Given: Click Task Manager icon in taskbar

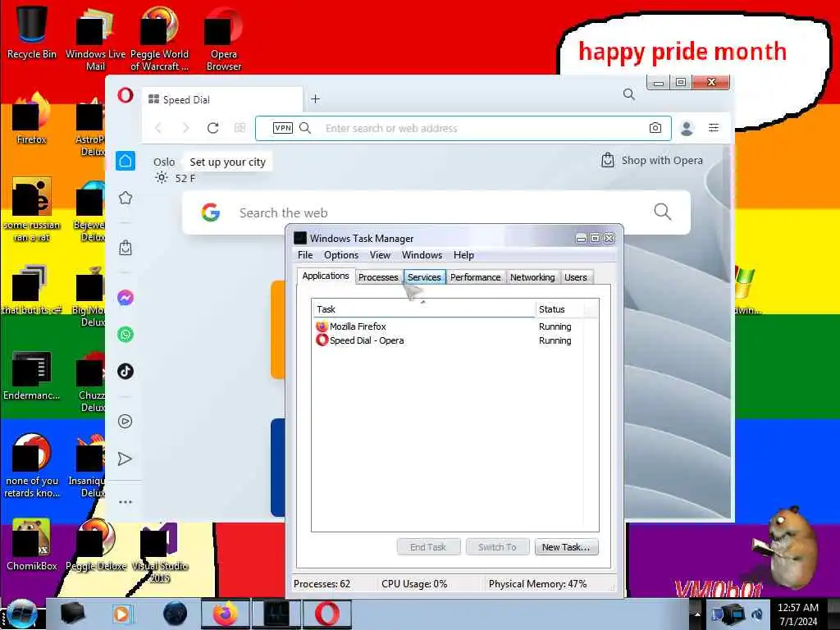Looking at the screenshot, I should (x=276, y=614).
